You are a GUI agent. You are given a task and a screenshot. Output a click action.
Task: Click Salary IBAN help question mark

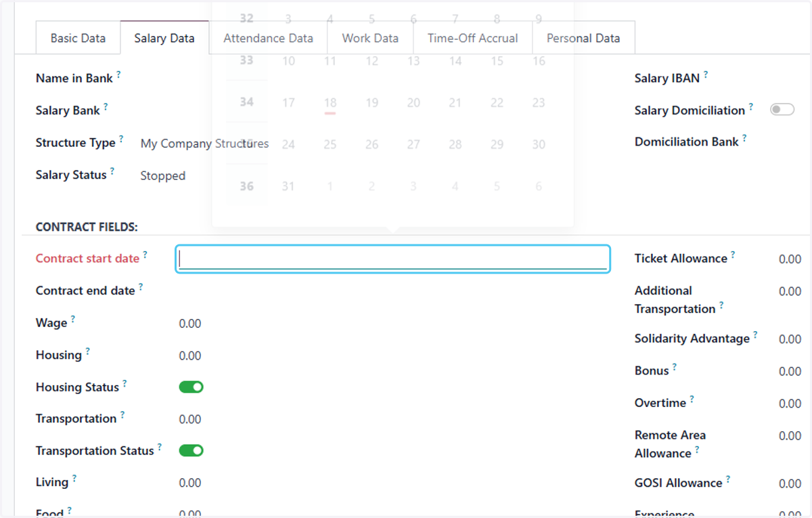[x=706, y=74]
